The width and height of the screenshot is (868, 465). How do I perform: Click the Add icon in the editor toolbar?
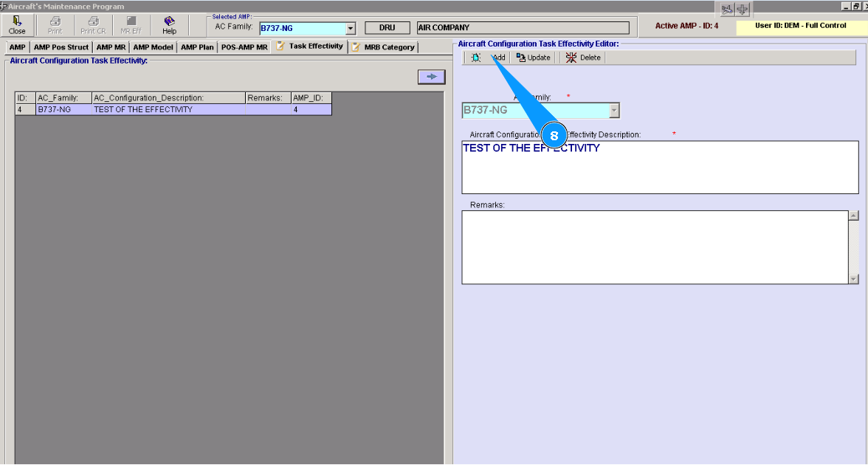(x=476, y=58)
